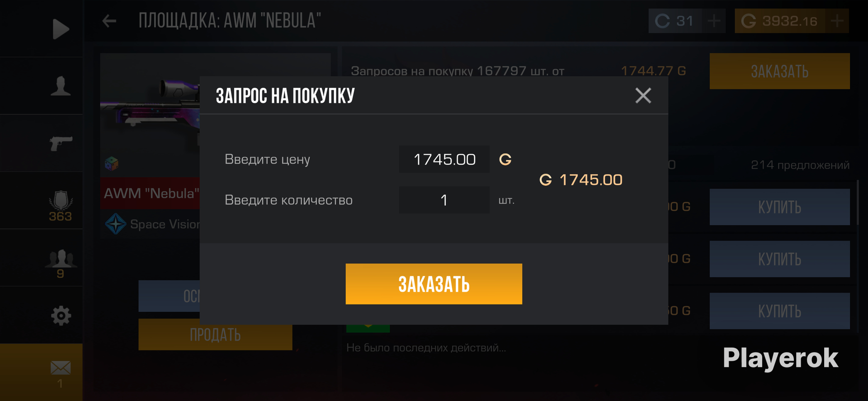The height and width of the screenshot is (401, 868).
Task: Tap the play triangle icon in sidebar
Action: pyautogui.click(x=61, y=29)
